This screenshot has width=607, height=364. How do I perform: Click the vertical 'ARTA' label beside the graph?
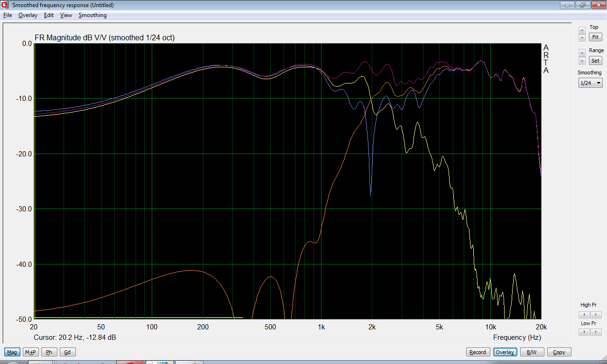(x=546, y=59)
